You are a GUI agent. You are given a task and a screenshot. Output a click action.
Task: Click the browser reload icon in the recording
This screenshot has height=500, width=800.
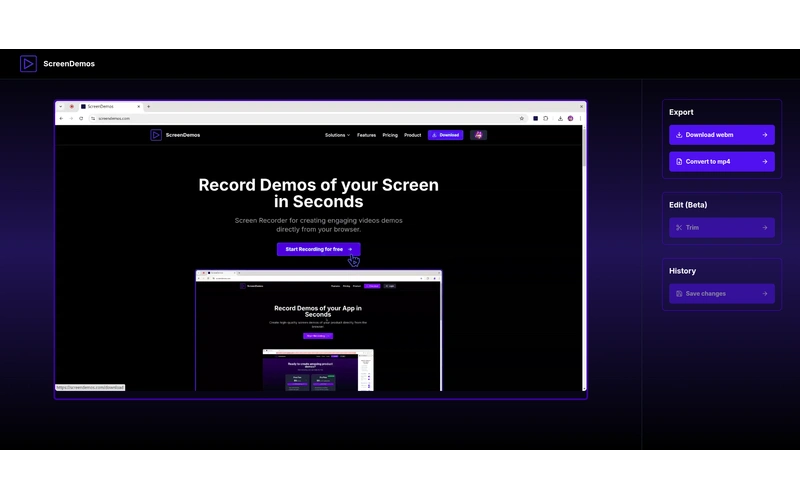point(81,118)
